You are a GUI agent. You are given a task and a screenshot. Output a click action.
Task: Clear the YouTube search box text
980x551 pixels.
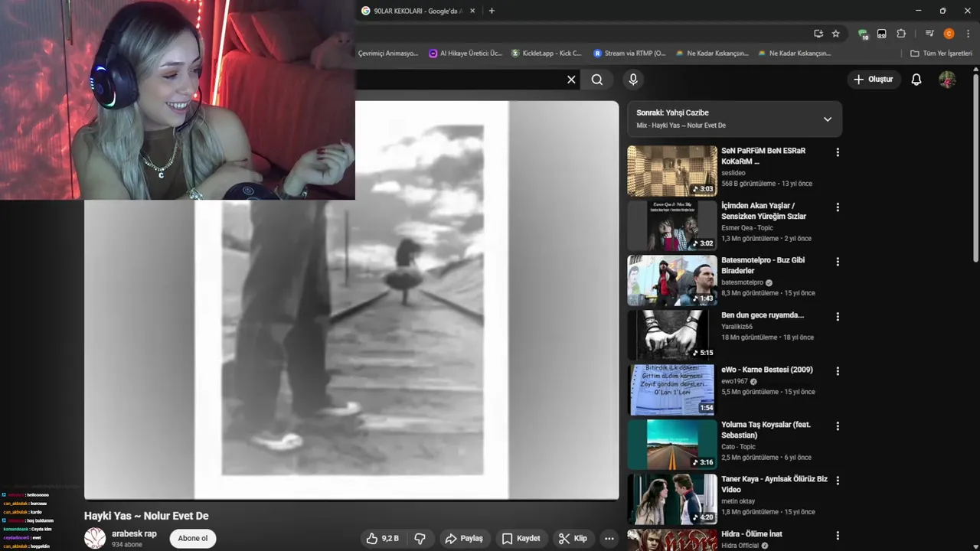click(571, 80)
